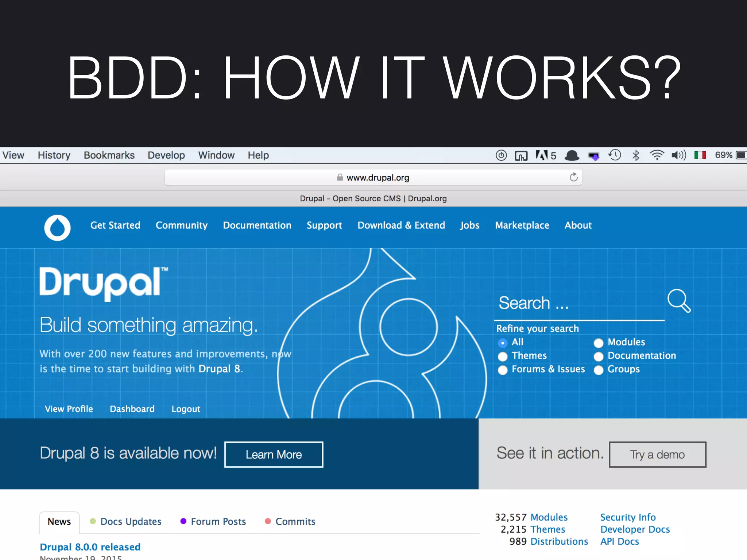Screen dimensions: 747x560
Task: Click the Learn More button
Action: (274, 455)
